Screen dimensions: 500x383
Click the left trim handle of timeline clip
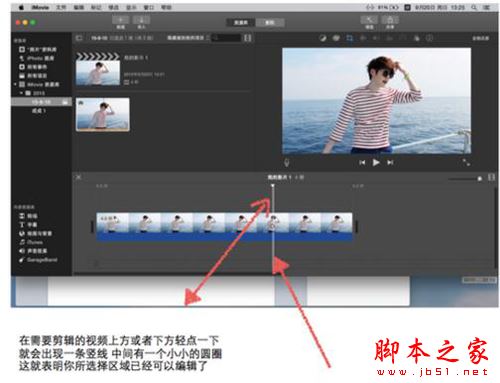92,227
